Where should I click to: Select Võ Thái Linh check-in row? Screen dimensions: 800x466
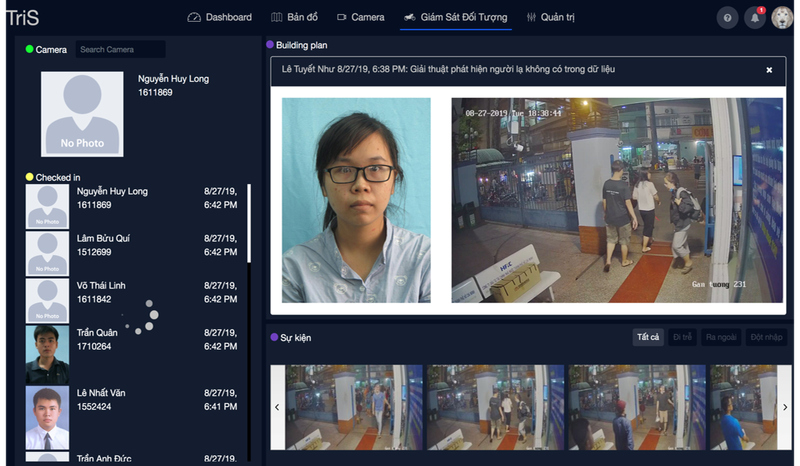[x=132, y=301]
